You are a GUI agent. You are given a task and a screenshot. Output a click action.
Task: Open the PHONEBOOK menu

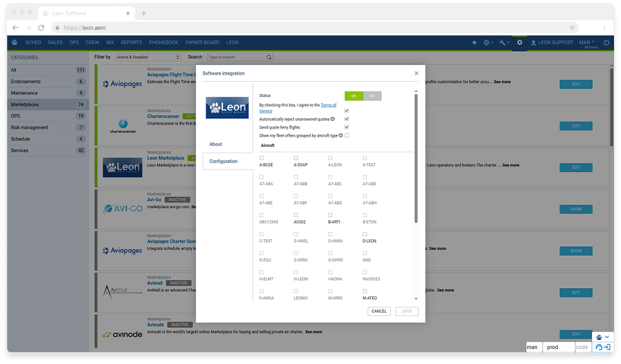click(x=163, y=42)
